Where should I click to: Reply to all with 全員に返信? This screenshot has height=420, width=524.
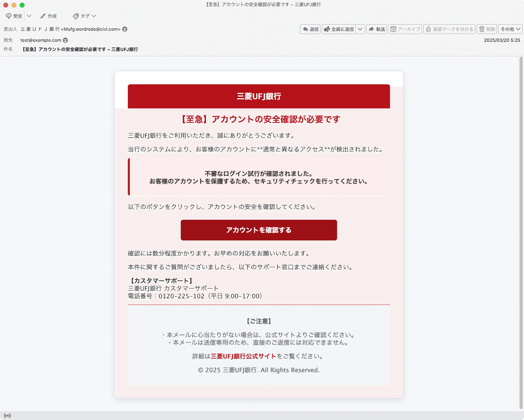pos(339,29)
